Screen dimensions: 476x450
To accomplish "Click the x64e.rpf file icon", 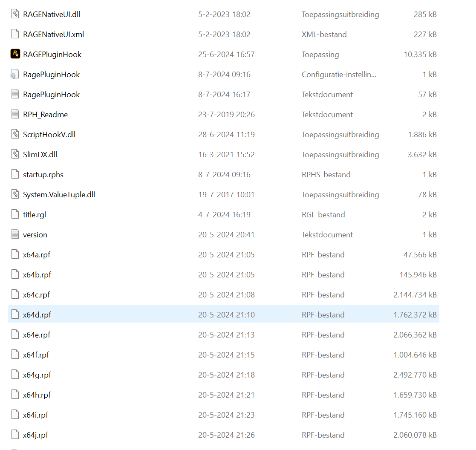I will point(15,335).
